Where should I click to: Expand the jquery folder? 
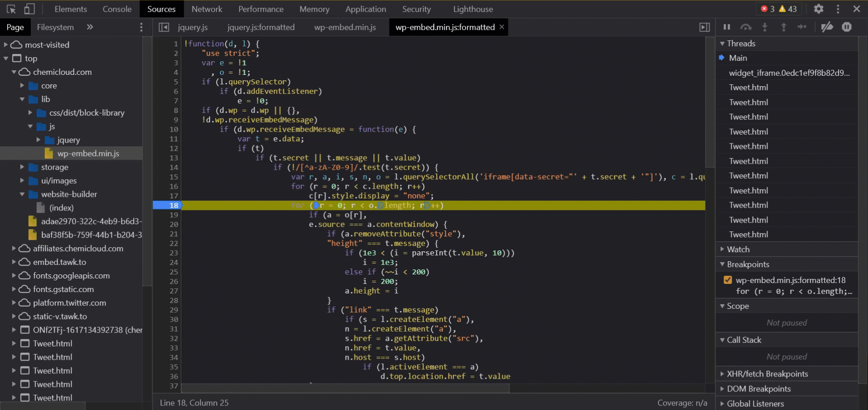(39, 140)
